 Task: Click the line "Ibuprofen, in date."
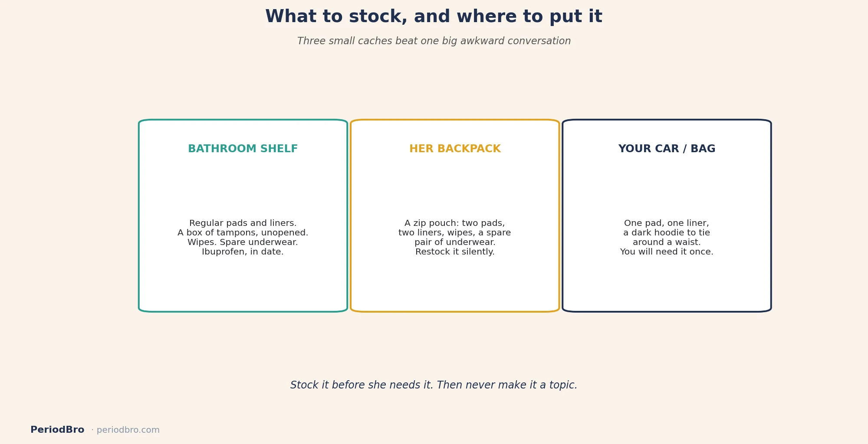point(243,252)
